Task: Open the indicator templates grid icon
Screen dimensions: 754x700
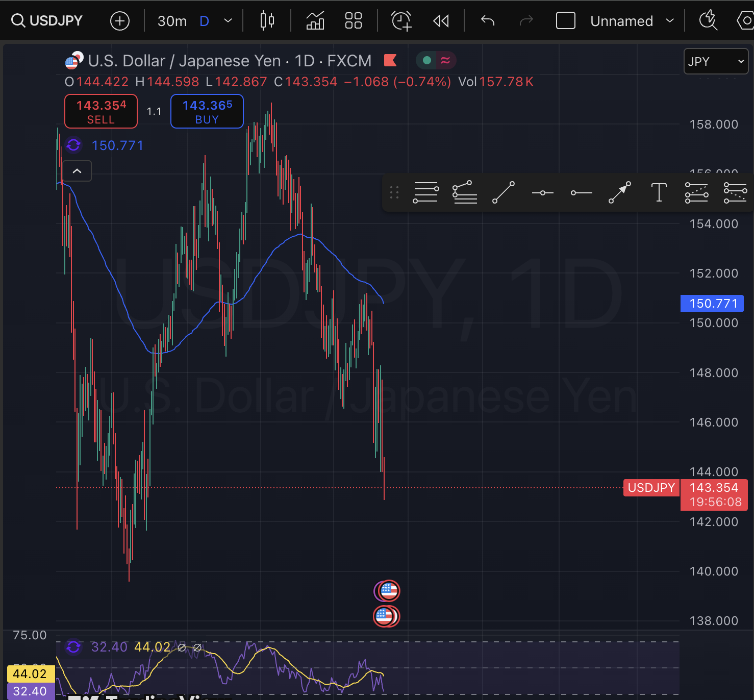Action: [353, 21]
